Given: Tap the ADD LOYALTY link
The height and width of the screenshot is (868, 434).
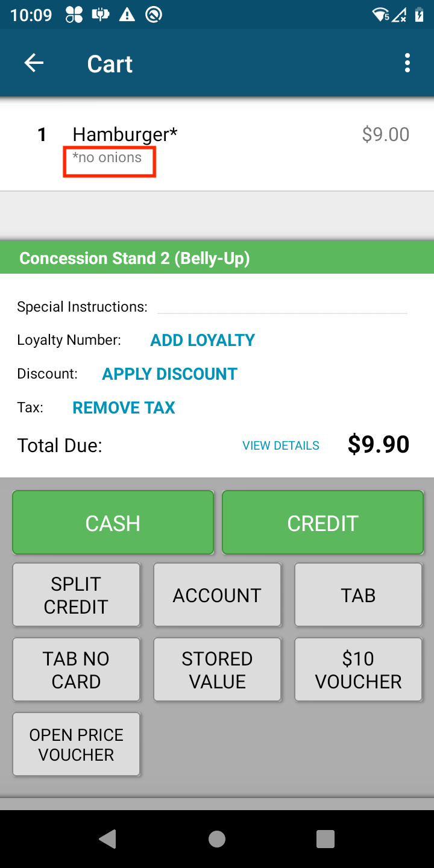Looking at the screenshot, I should 203,340.
